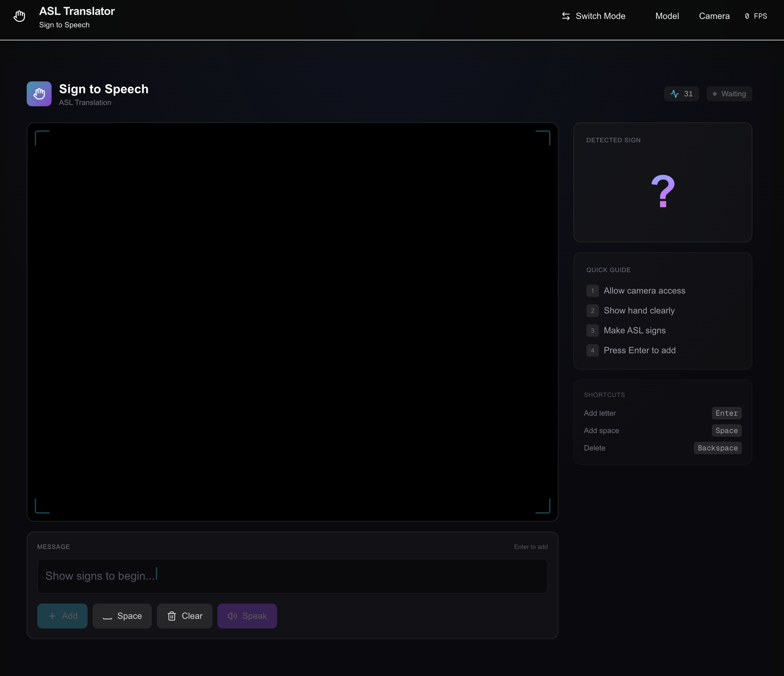This screenshot has width=784, height=676.
Task: Click the message text field
Action: coord(292,576)
